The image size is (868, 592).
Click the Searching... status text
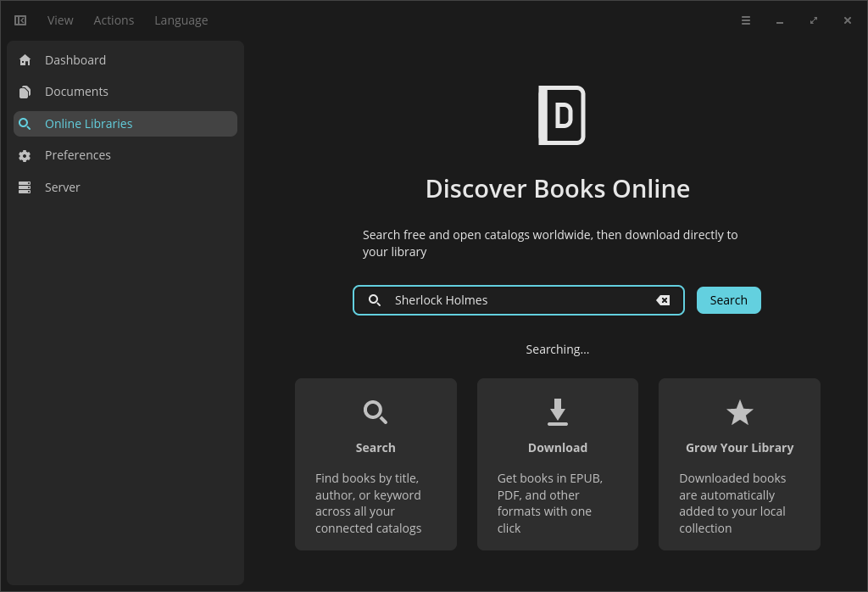tap(558, 349)
